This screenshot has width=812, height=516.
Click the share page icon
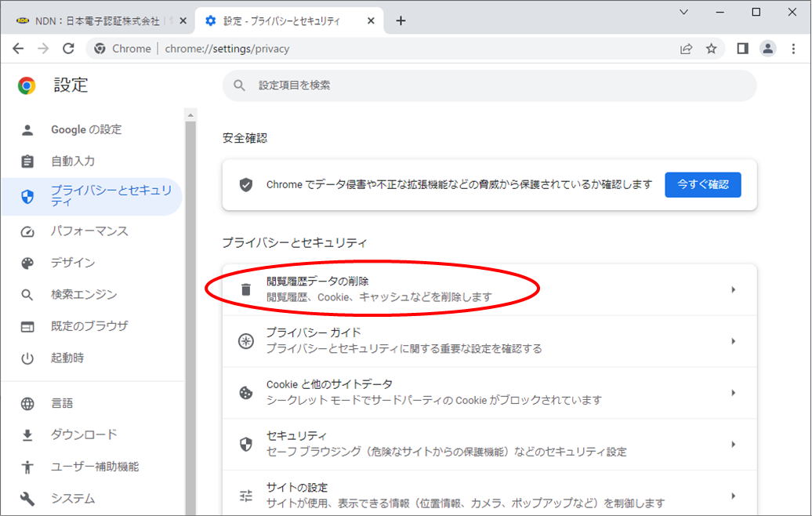click(687, 49)
